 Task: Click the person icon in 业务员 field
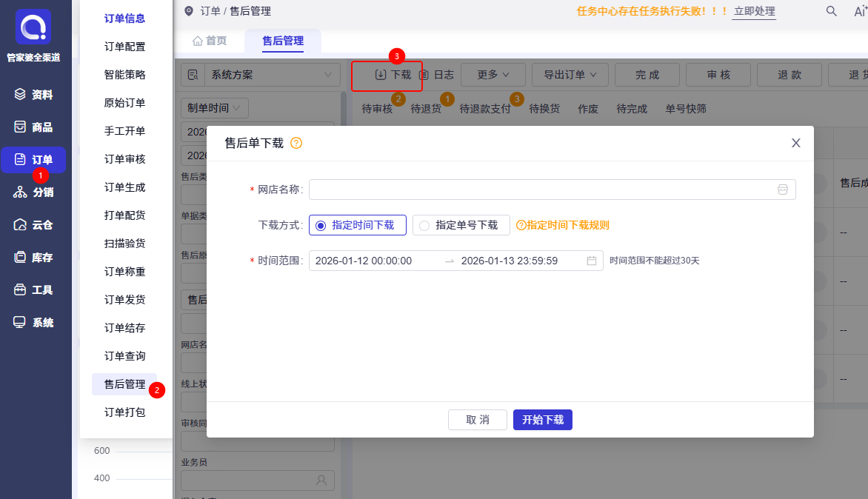pos(321,480)
